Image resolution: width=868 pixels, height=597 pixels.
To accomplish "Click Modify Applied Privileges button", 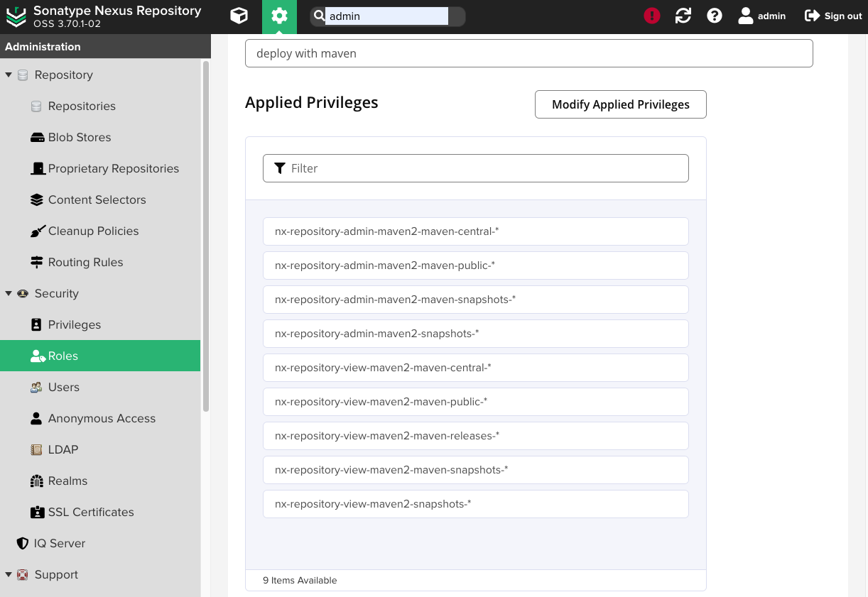I will (620, 104).
